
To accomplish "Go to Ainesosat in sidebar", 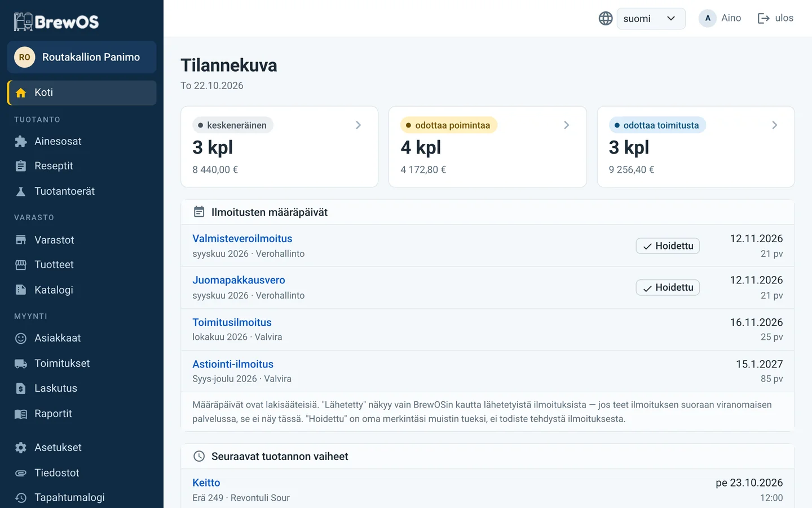I will 82,141.
